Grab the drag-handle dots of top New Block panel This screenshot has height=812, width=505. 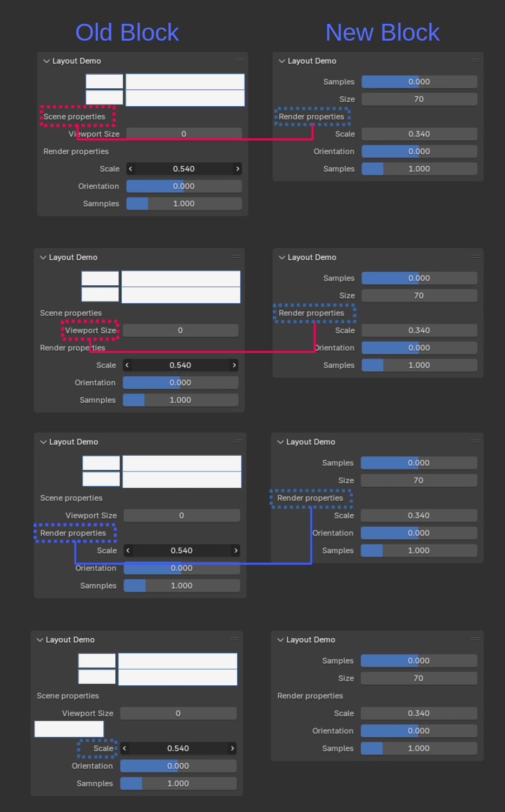[475, 60]
